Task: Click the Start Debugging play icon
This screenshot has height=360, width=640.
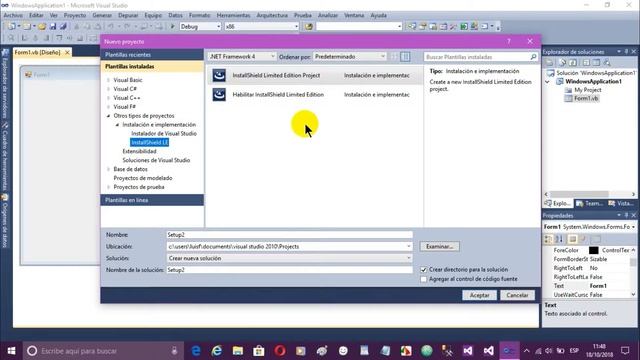Action: [172, 27]
